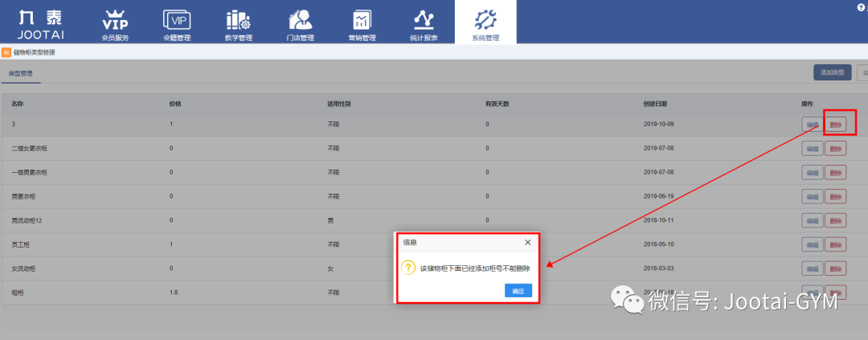Click the 信息 dialog title
The width and height of the screenshot is (868, 340).
point(410,243)
